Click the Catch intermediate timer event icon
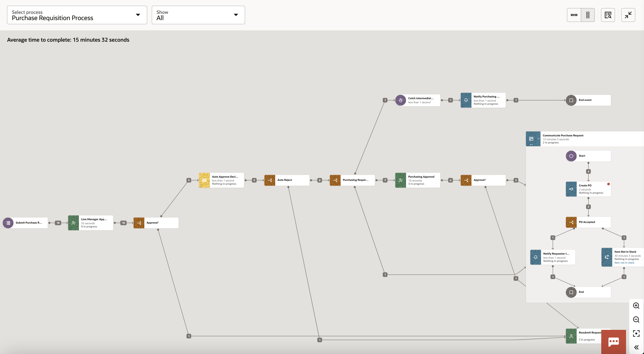 point(401,100)
